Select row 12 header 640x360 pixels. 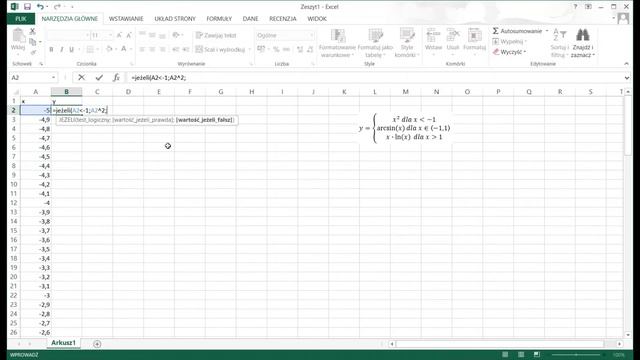click(x=14, y=203)
